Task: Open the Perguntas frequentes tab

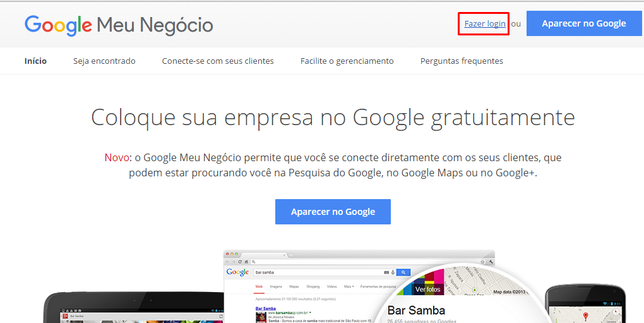Action: click(462, 61)
